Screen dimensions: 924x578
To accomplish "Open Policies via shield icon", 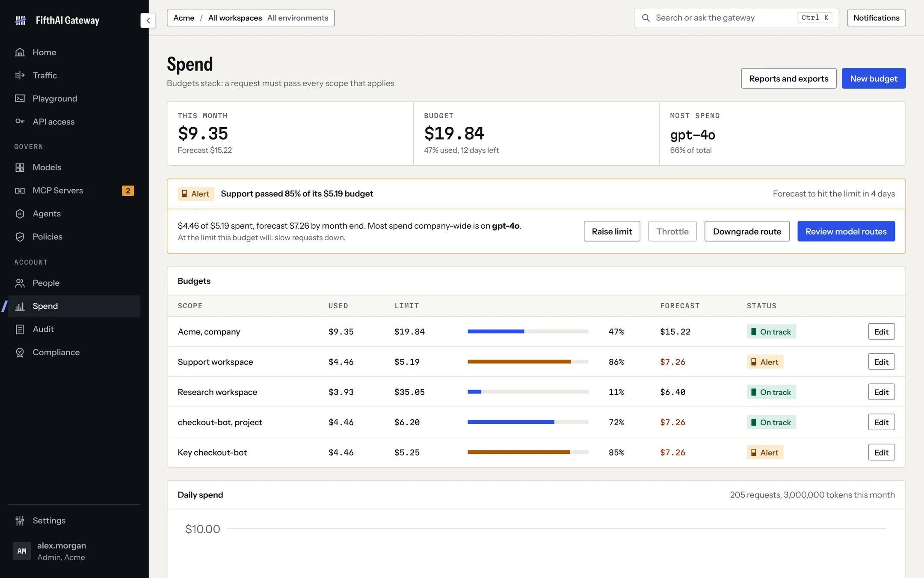I will pos(20,237).
